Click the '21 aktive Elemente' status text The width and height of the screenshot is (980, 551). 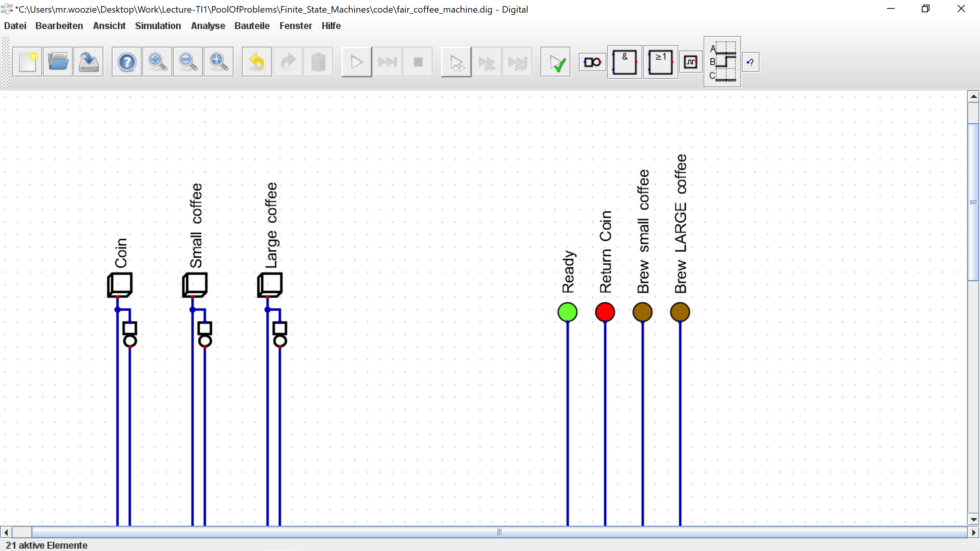pos(47,545)
